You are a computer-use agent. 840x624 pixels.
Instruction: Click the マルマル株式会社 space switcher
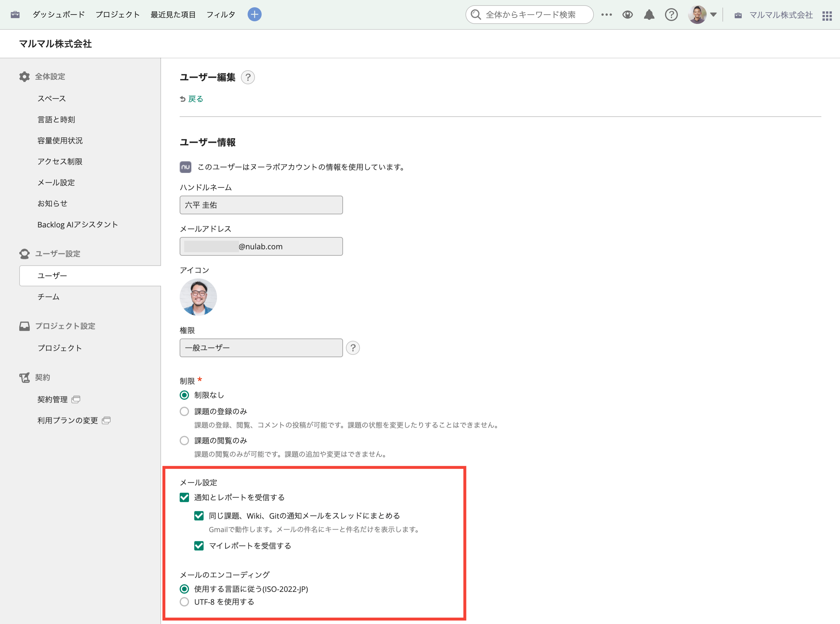(x=773, y=15)
